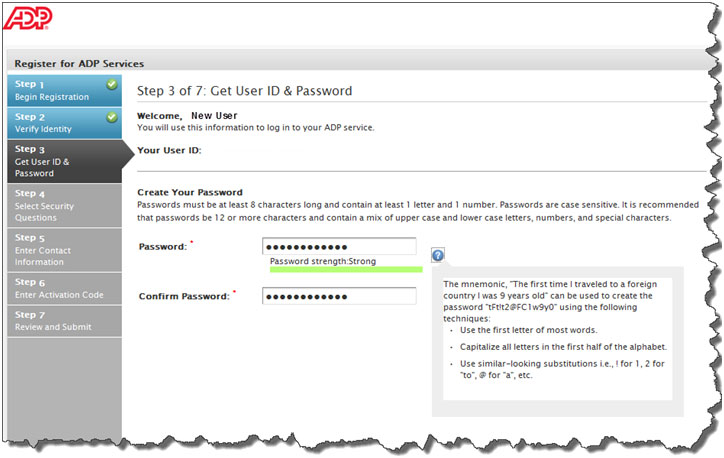
Task: Click the blue password help icon
Action: click(x=438, y=255)
